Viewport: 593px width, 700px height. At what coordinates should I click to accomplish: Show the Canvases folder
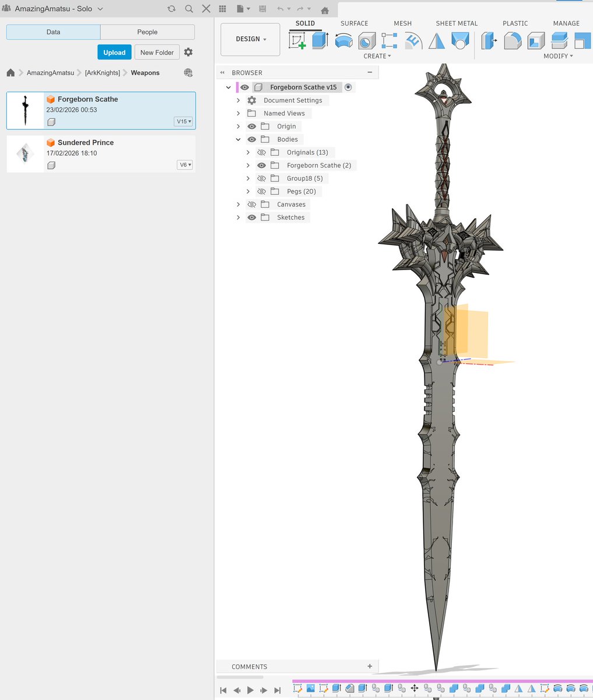point(252,205)
